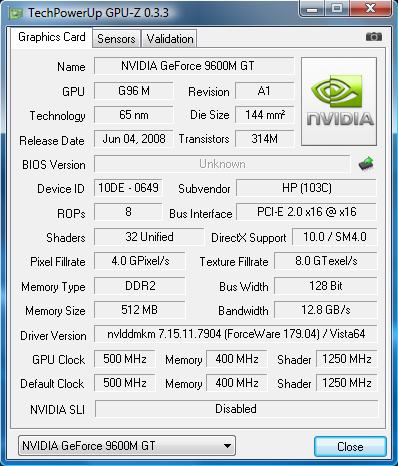Switch to the Validation tab
The image size is (398, 466).
[x=169, y=39]
